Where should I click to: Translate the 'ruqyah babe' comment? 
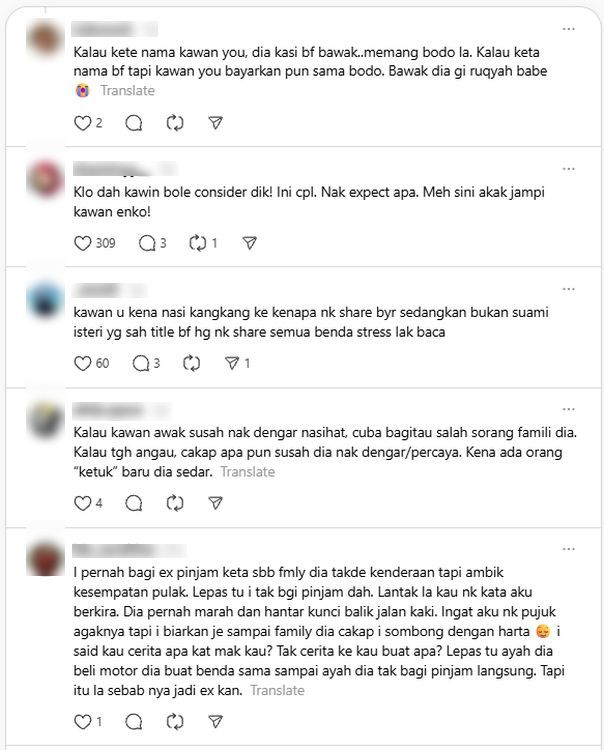click(127, 90)
